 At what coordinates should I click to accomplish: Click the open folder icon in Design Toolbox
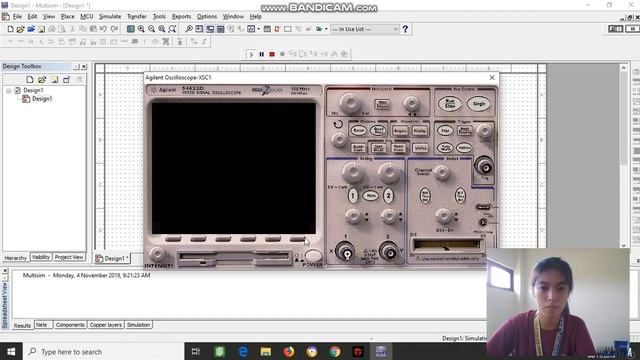point(42,80)
